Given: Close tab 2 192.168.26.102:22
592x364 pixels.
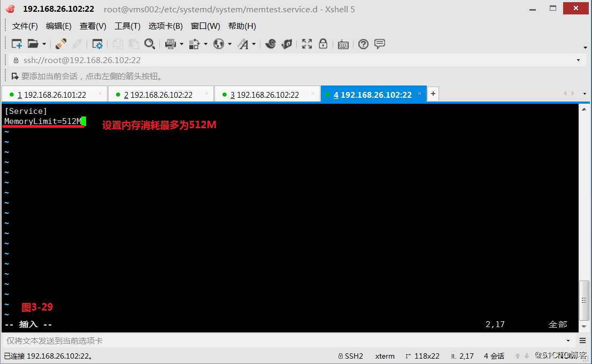Looking at the screenshot, I should [x=206, y=94].
